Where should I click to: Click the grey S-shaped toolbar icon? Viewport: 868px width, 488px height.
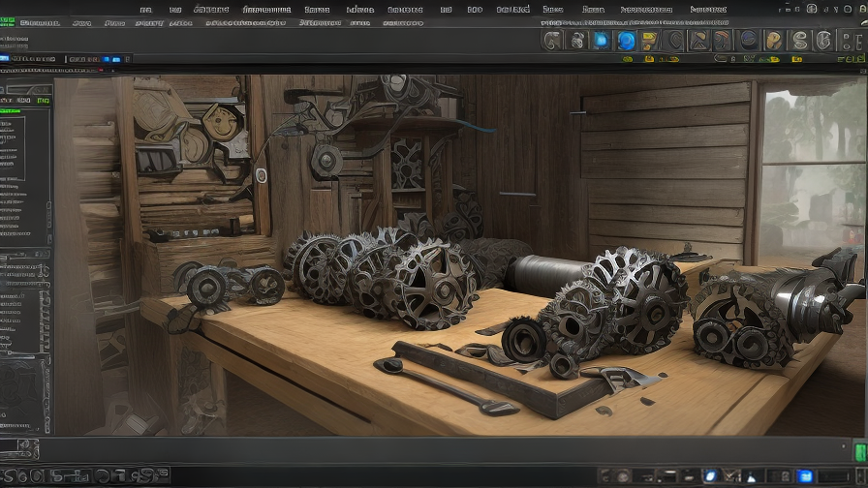tap(799, 41)
